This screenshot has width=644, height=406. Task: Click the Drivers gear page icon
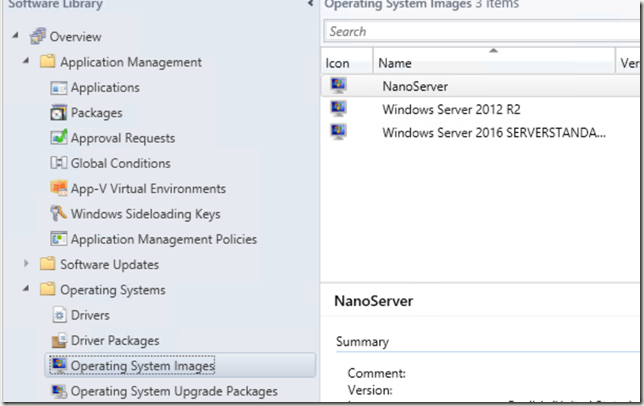(59, 315)
